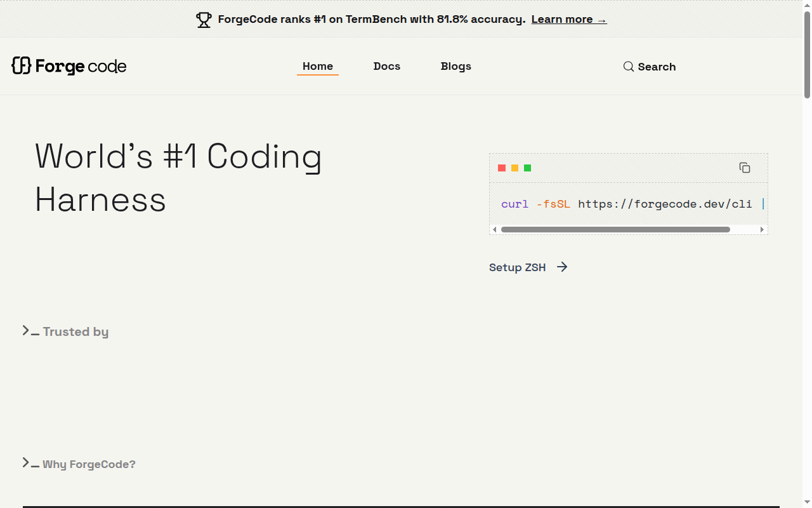This screenshot has width=812, height=508.
Task: Copy the curl install command
Action: (745, 168)
